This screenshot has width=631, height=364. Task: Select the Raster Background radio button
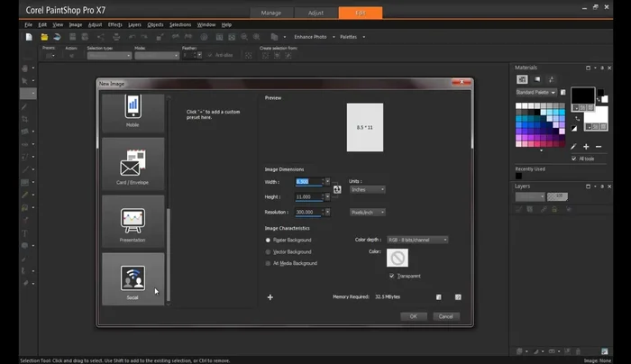[x=268, y=241]
